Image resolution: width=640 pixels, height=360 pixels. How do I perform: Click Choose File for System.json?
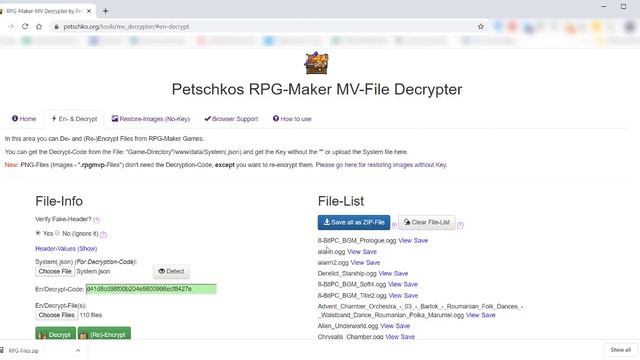[55, 271]
